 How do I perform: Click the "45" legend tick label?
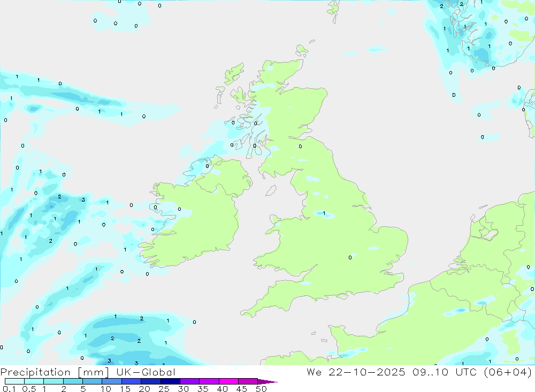coord(242,389)
